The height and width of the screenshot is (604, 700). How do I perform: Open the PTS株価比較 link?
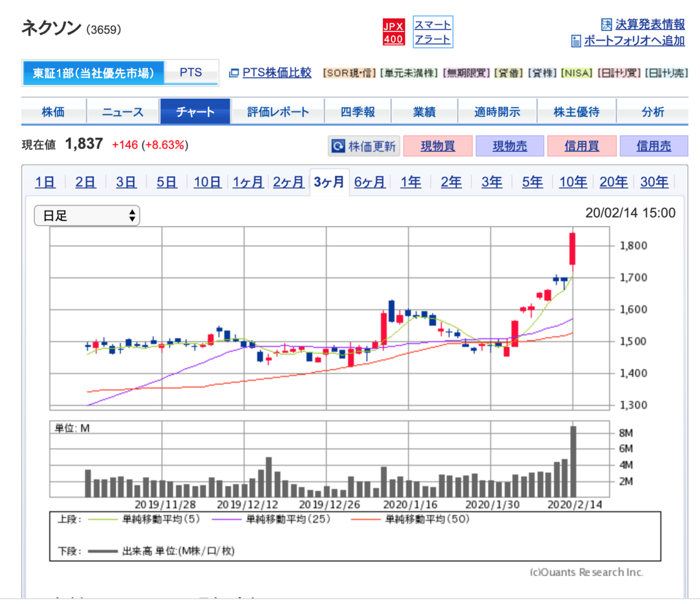click(x=277, y=73)
